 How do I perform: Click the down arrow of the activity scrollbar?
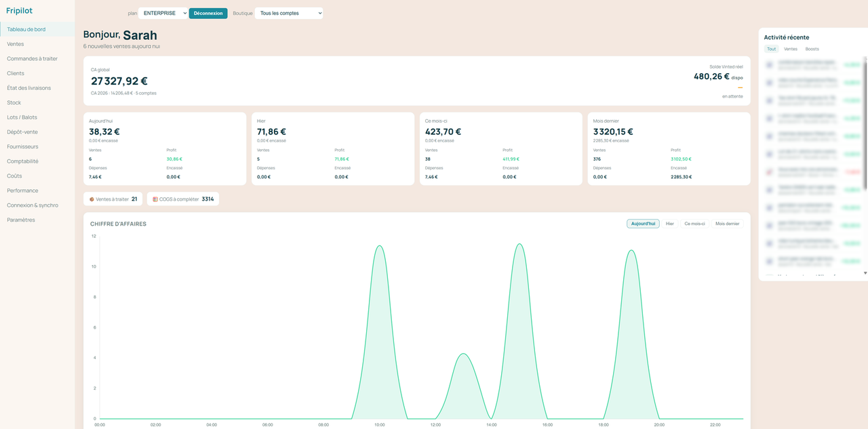click(x=865, y=273)
